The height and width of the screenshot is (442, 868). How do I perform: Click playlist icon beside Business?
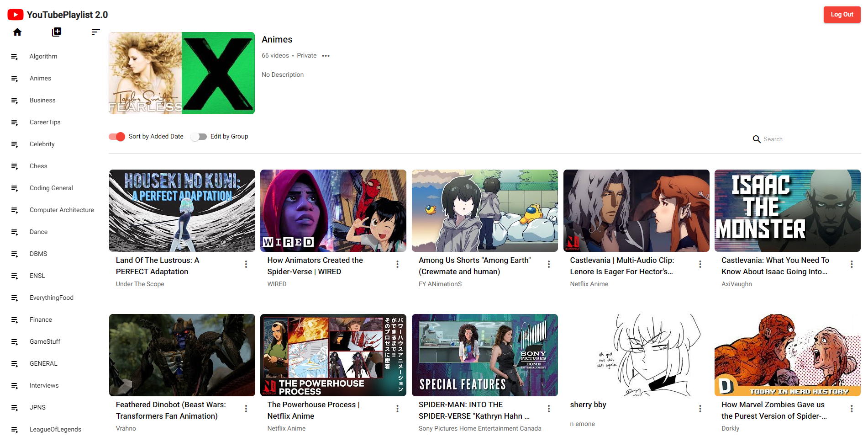pyautogui.click(x=15, y=101)
